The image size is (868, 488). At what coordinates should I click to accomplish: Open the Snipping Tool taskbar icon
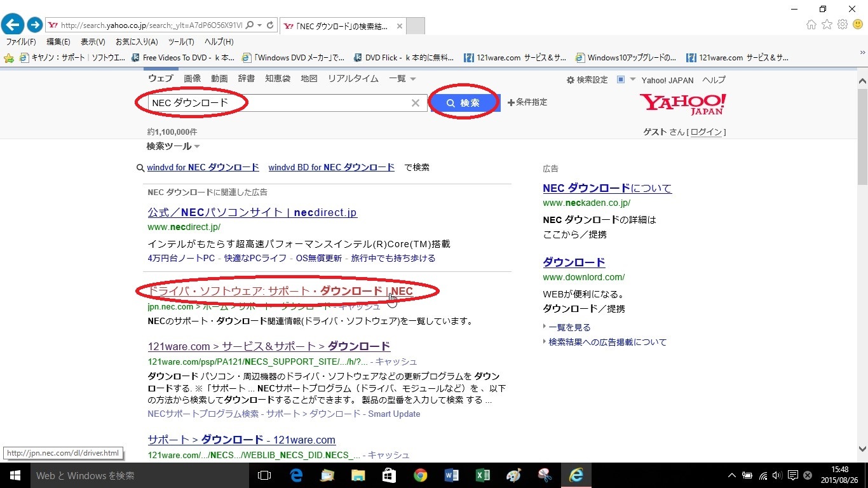pos(545,475)
